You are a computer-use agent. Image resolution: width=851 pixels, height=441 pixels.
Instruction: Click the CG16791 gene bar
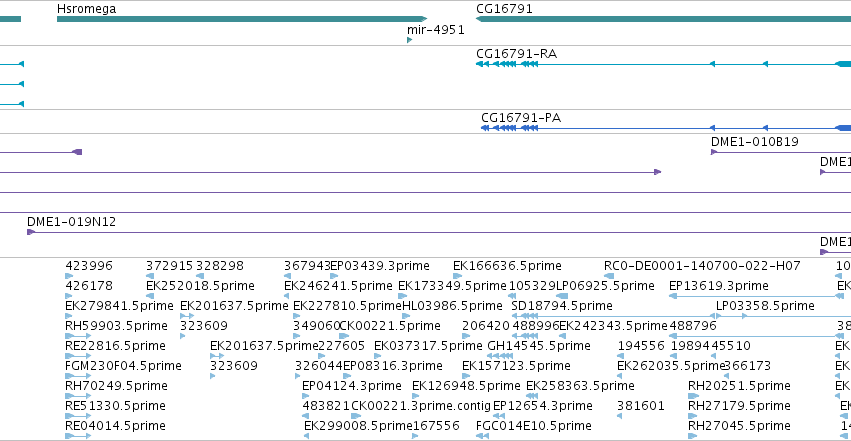coord(663,20)
